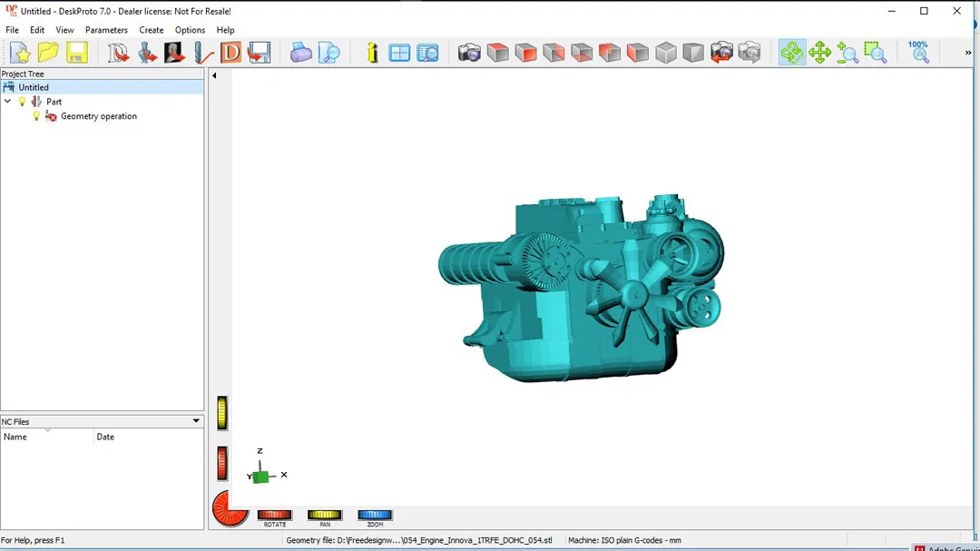Click the first camera default view icon
This screenshot has width=980, height=551.
pos(469,53)
